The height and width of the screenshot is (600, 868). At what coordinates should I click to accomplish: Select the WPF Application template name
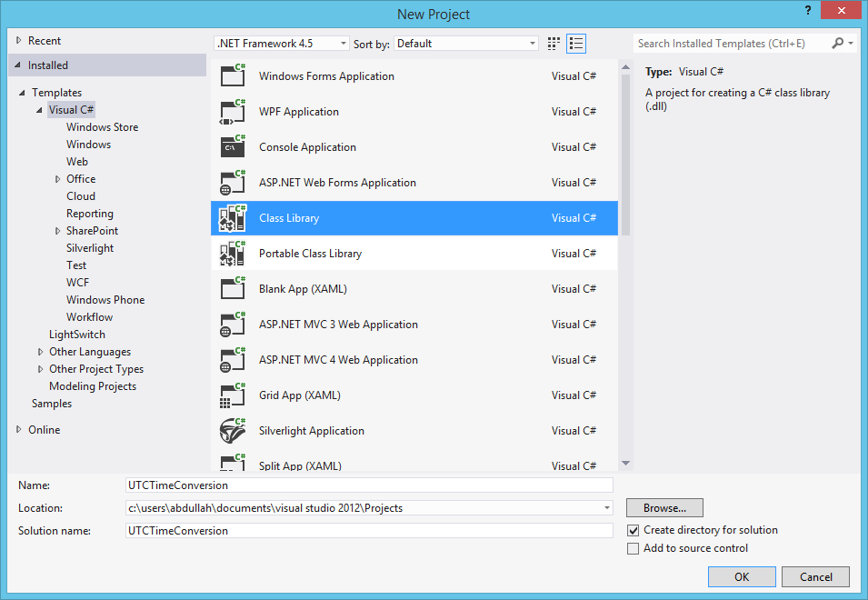click(298, 111)
